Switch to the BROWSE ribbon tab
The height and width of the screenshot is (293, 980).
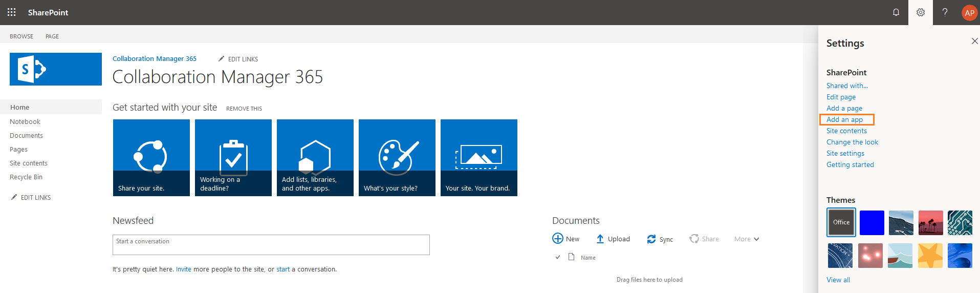point(21,36)
